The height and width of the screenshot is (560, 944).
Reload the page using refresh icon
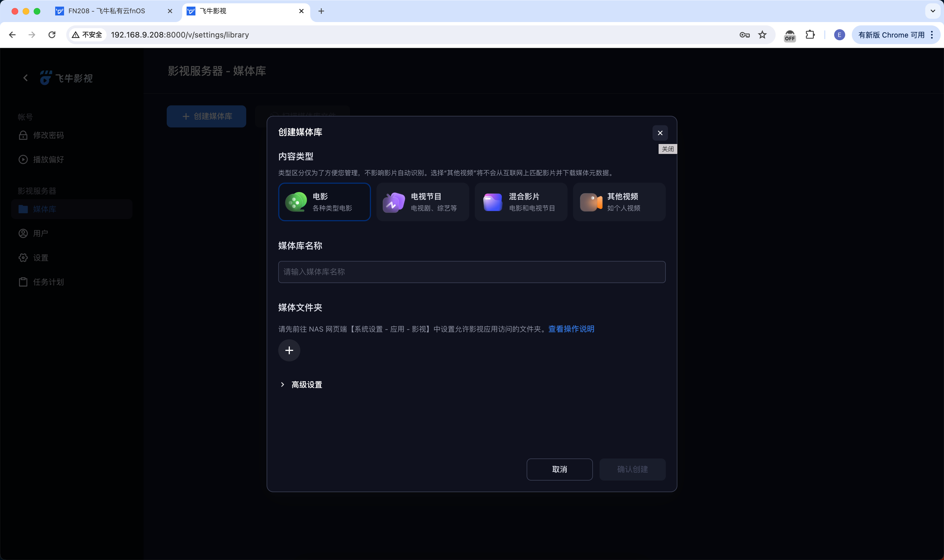(52, 35)
